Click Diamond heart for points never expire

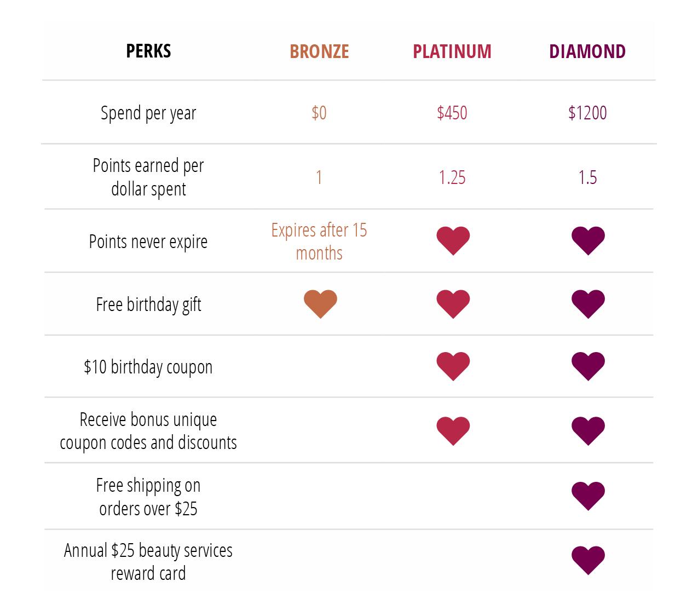click(x=588, y=240)
